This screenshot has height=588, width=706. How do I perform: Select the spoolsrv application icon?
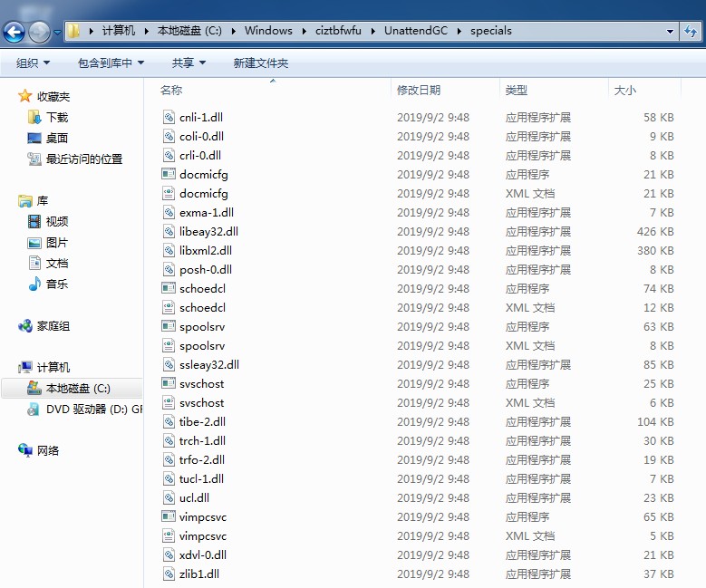[x=169, y=326]
